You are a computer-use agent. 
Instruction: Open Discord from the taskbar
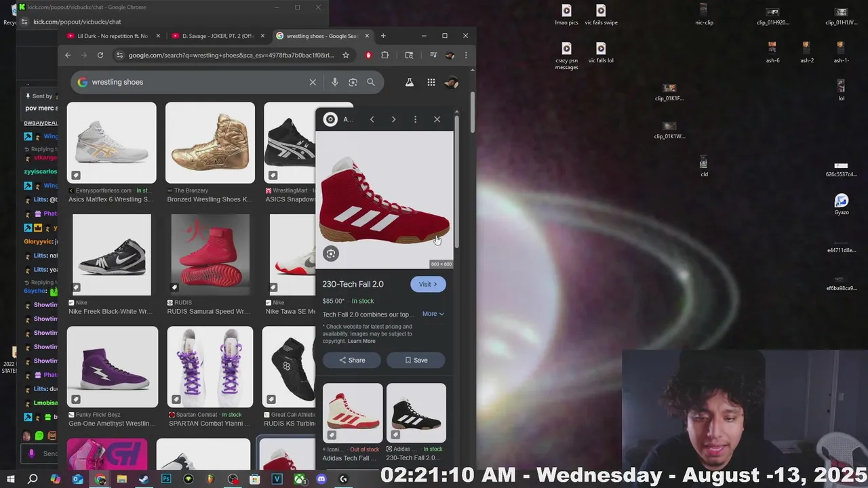pyautogui.click(x=321, y=479)
